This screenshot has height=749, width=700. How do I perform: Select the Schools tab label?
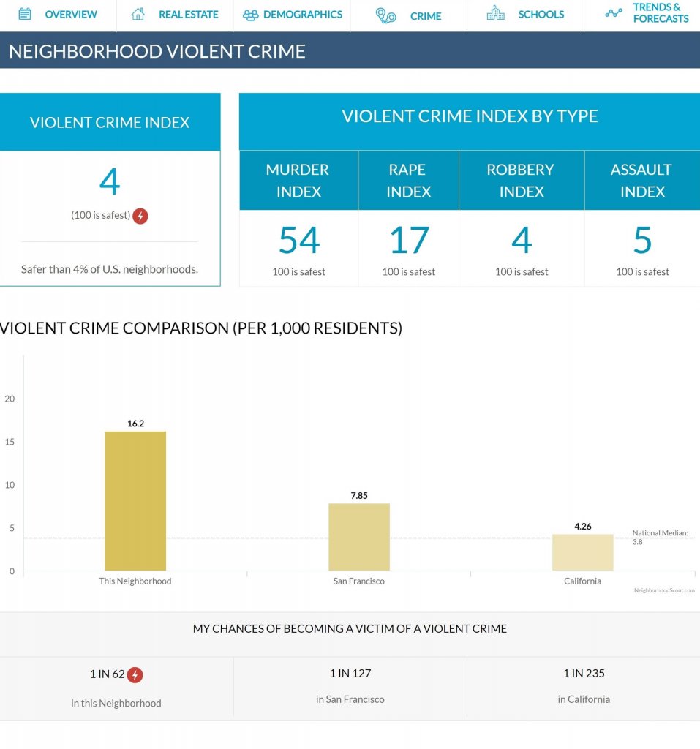click(541, 15)
